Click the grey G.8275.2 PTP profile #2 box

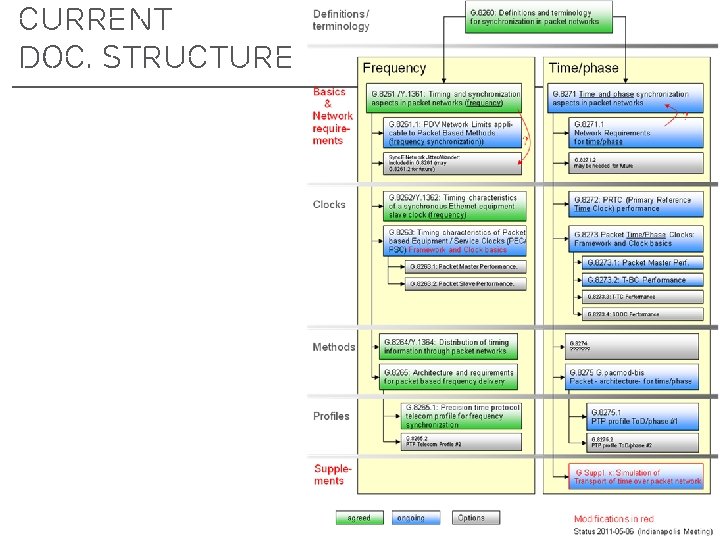click(x=642, y=442)
